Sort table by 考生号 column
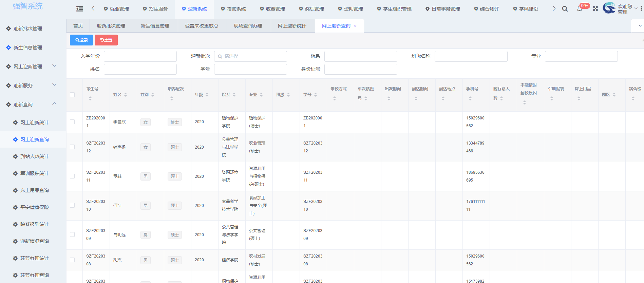This screenshot has height=283, width=644. pos(90,98)
